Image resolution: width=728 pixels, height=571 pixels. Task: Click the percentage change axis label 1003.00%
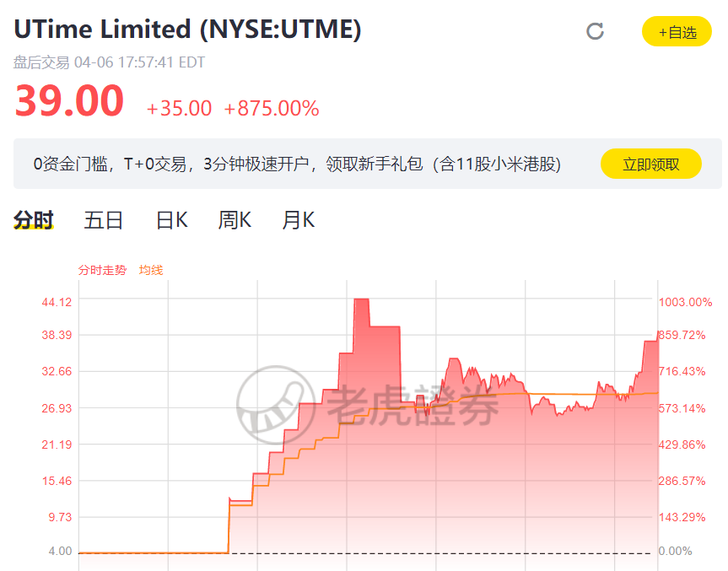(x=685, y=302)
